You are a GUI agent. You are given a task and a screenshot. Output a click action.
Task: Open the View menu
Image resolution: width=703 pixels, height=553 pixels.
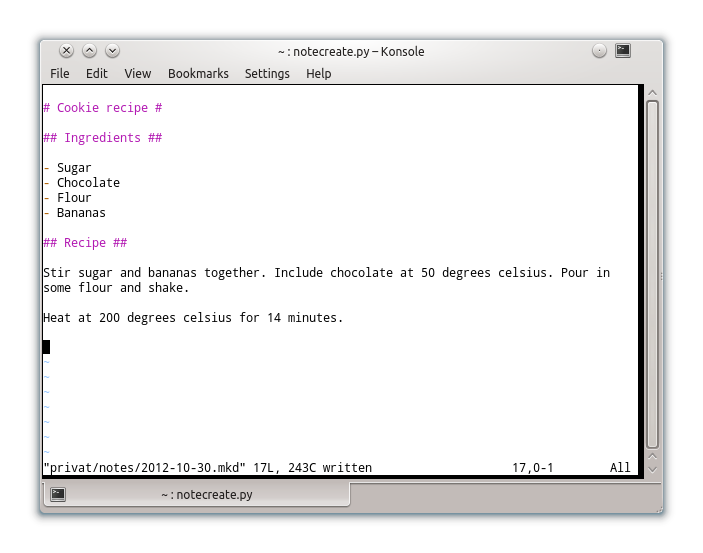tap(138, 74)
